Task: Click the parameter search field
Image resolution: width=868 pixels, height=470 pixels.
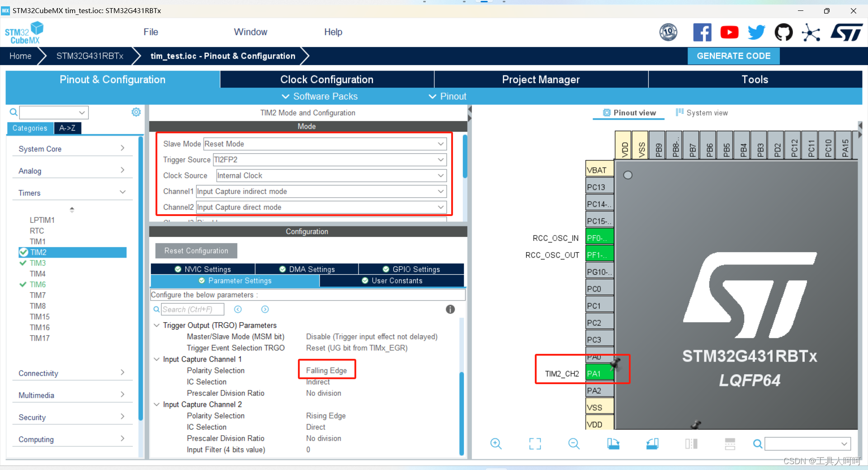Action: point(193,309)
